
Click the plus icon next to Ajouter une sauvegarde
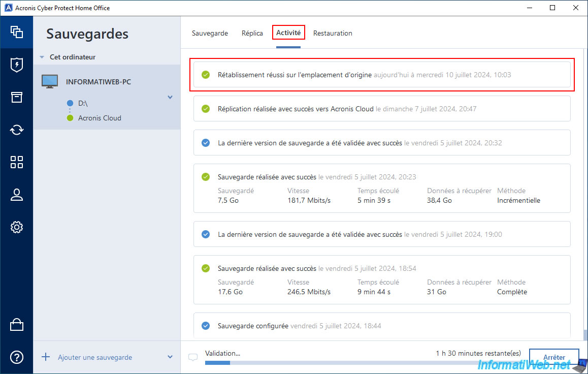45,357
